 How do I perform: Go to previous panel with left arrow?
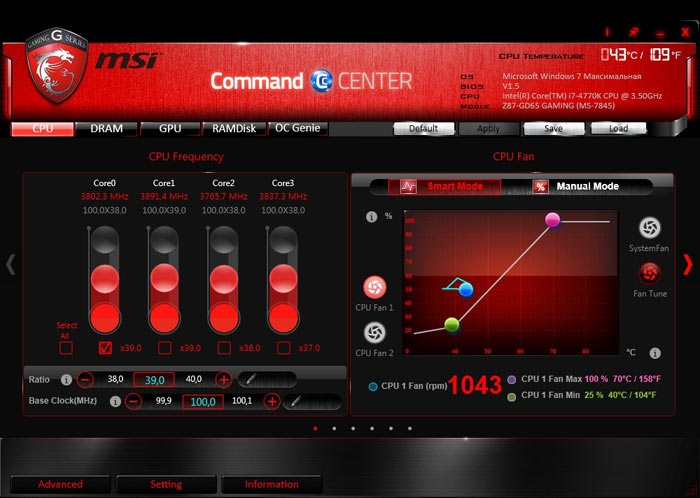(10, 264)
